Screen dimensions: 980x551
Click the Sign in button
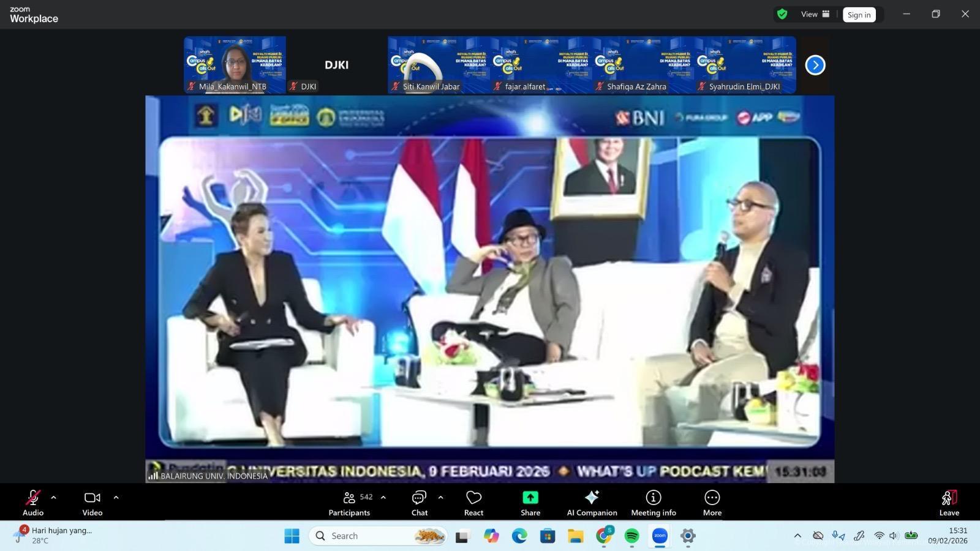click(859, 15)
